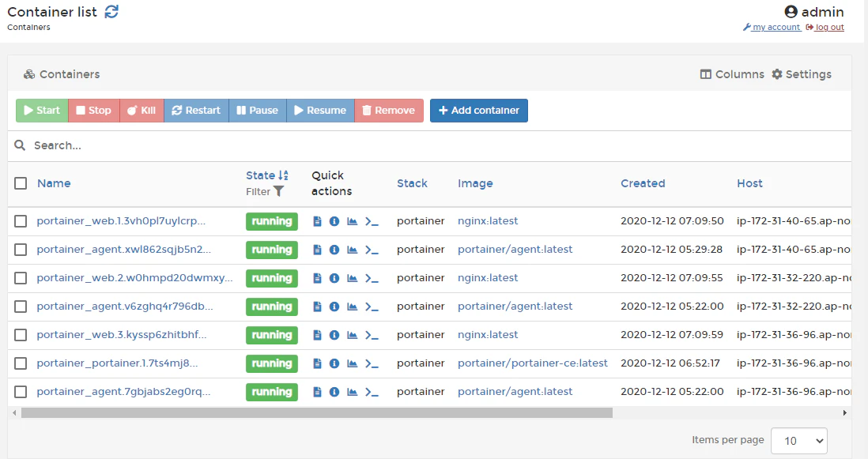Viewport: 868px width, 459px height.
Task: View stats for portainer_web.3
Action: pos(352,335)
